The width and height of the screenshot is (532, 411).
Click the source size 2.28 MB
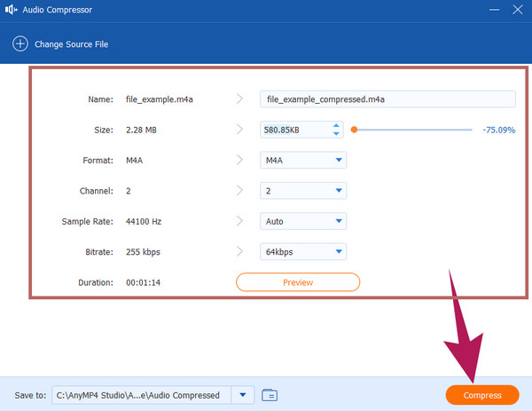click(141, 130)
